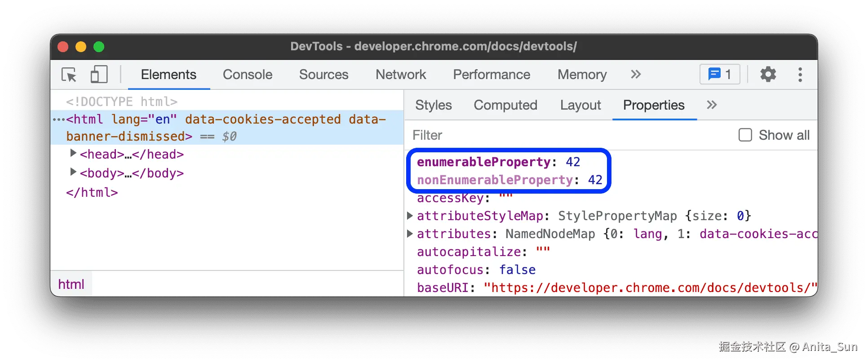Expand the head element node

pyautogui.click(x=73, y=154)
